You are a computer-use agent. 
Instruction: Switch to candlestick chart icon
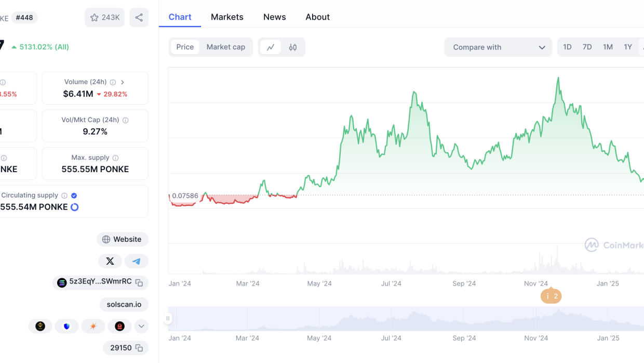coord(293,47)
